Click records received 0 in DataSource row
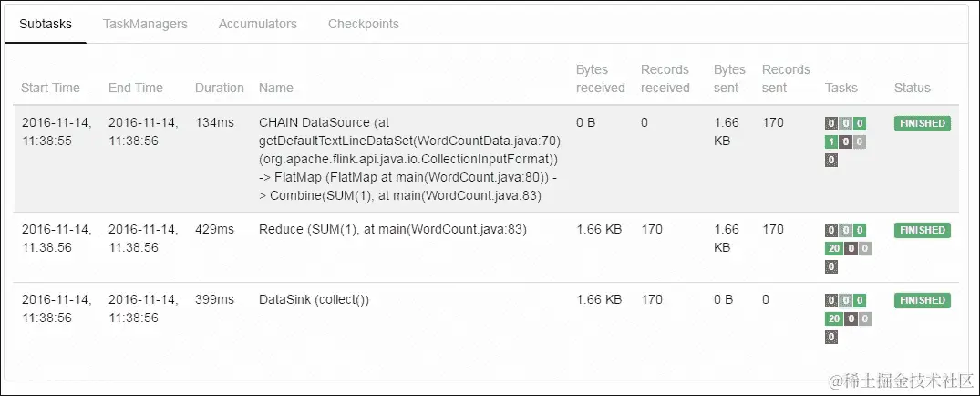Viewport: 980px width, 396px height. 645,123
